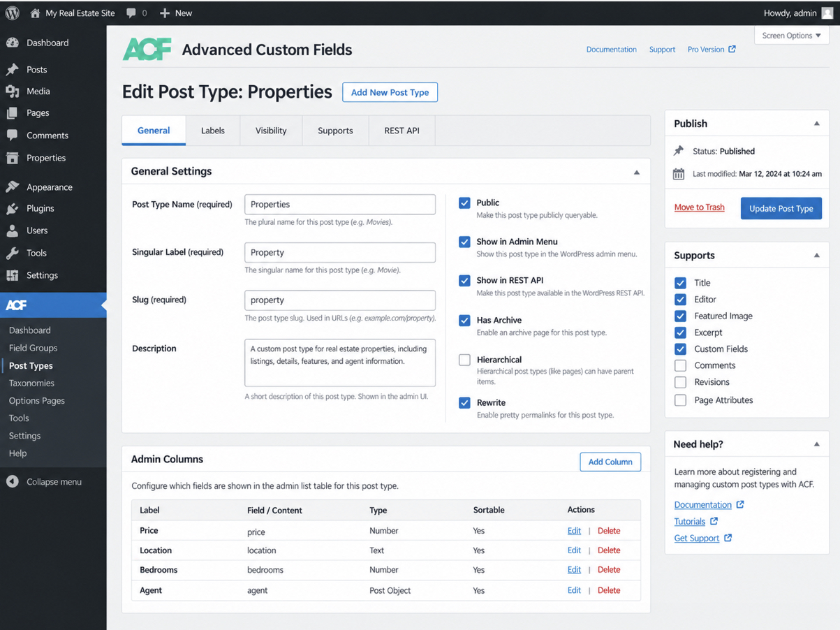The height and width of the screenshot is (630, 840).
Task: Click the Add Column button
Action: tap(610, 462)
